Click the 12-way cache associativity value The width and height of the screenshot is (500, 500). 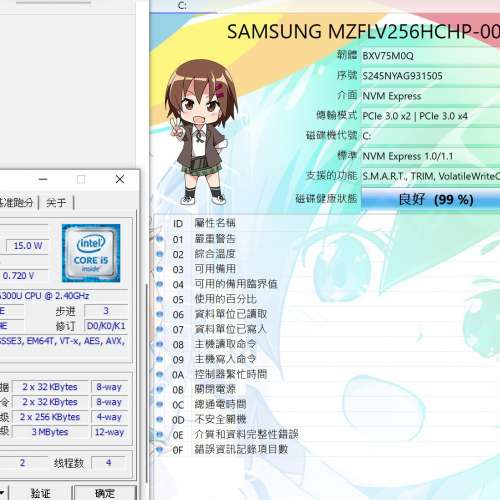click(x=109, y=432)
